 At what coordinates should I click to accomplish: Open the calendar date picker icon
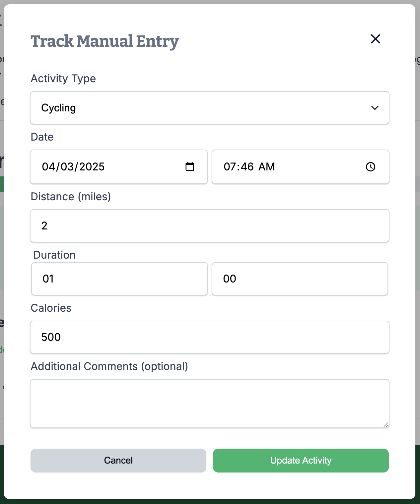point(190,166)
